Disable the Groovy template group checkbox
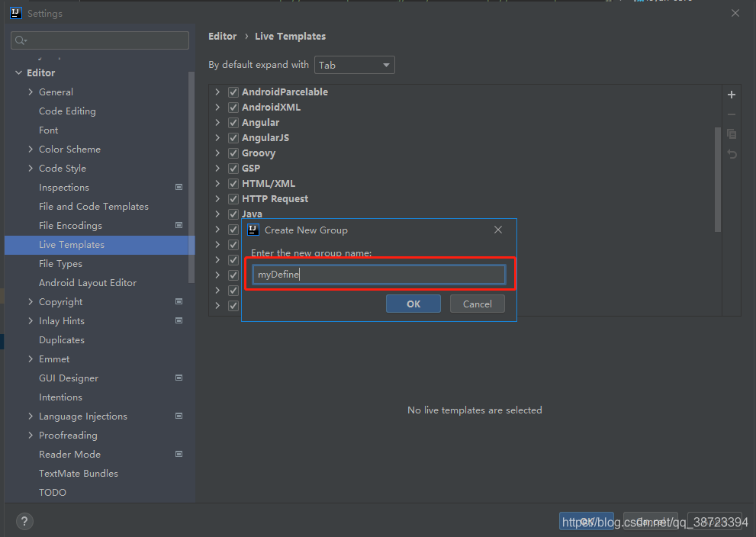Screen dimensions: 756x537 [233, 153]
